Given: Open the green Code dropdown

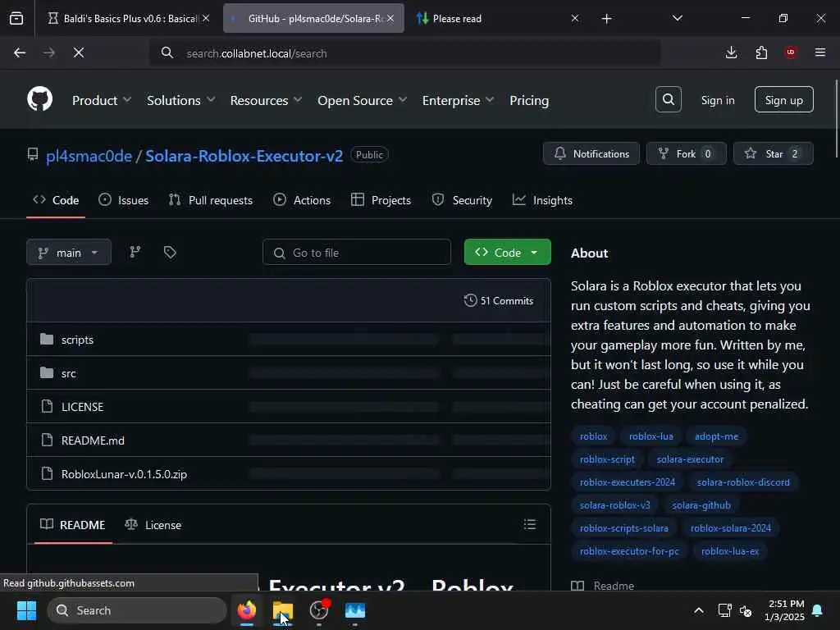Looking at the screenshot, I should tap(507, 253).
